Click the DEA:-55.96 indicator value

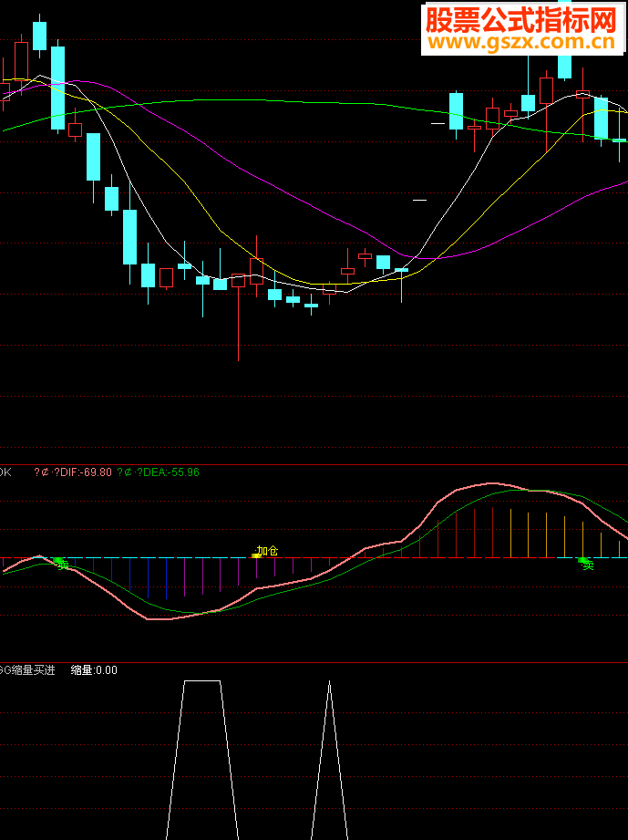click(158, 472)
